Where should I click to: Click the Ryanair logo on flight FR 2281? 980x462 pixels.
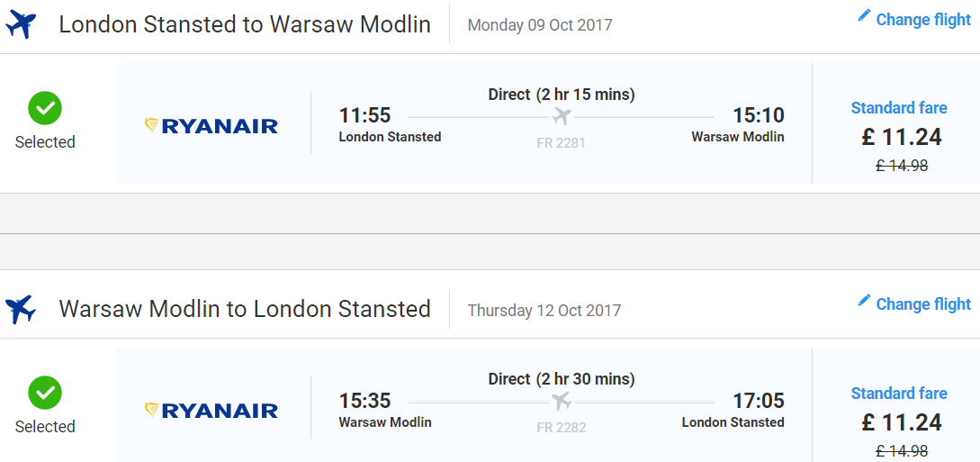pos(211,126)
